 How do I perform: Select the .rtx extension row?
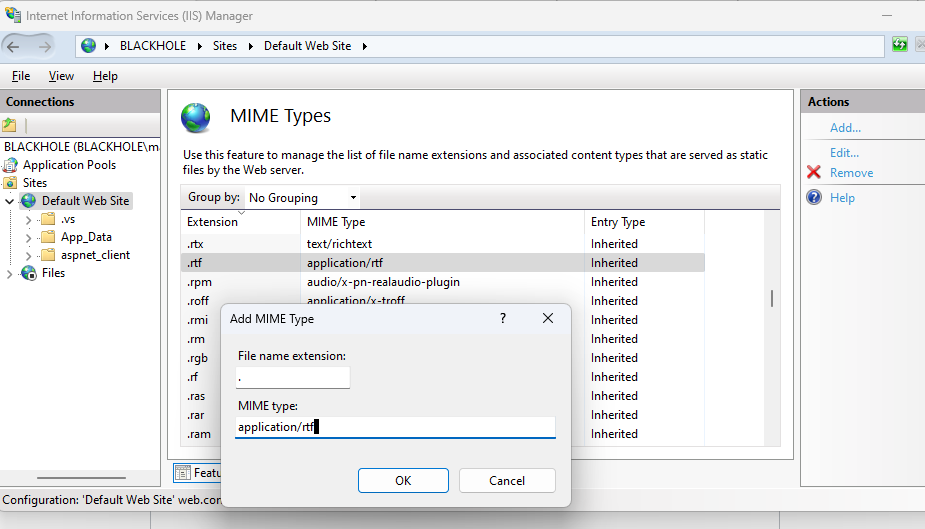pyautogui.click(x=442, y=244)
